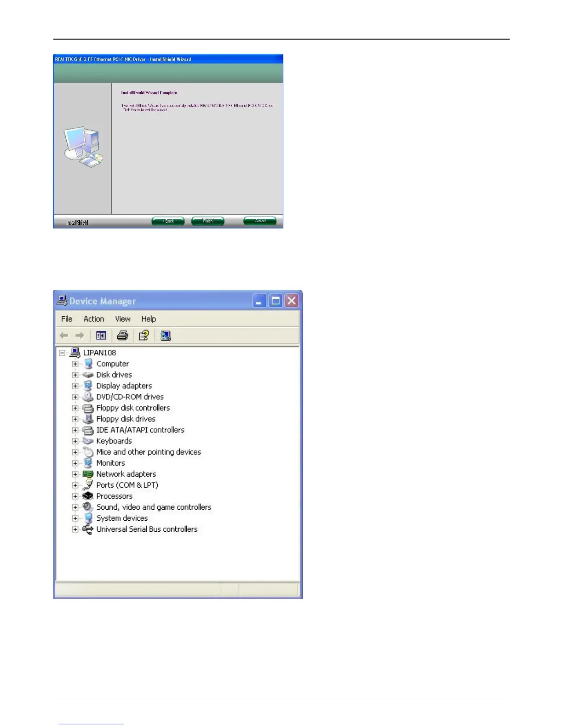Maximize the Device Manager window
Viewport: 563px width, 728px height.
point(276,301)
